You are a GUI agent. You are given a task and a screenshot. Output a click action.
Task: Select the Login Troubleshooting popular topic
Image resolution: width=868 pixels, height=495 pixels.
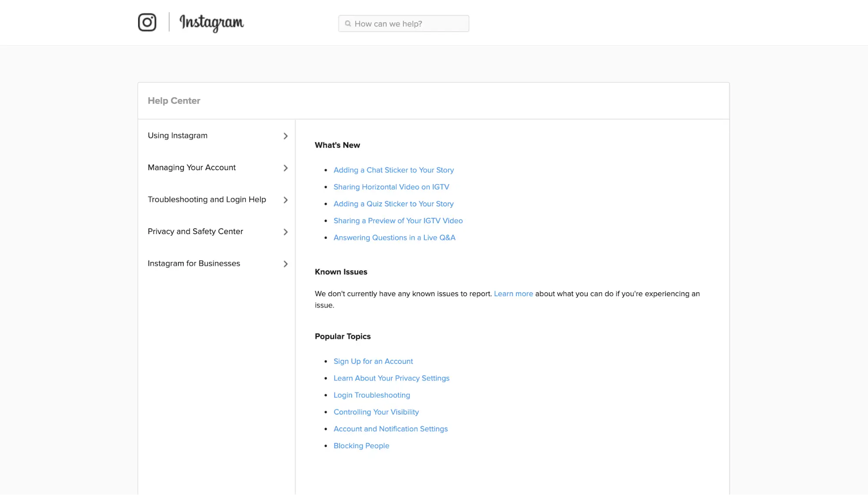[x=371, y=395]
